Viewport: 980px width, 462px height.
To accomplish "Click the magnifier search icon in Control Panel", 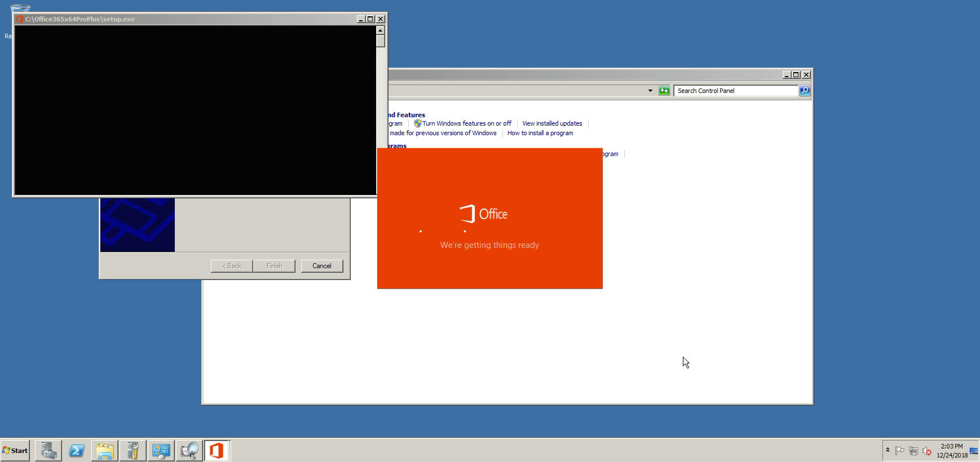I will [x=805, y=91].
